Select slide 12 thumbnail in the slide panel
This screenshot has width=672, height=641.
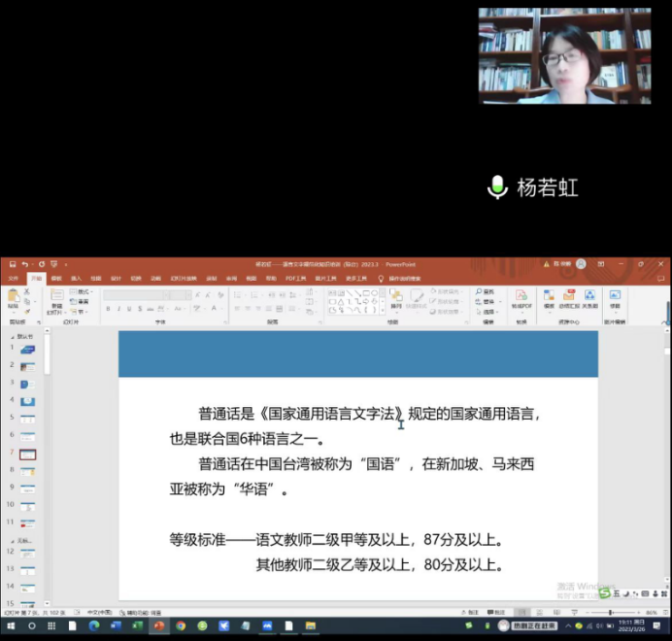[27, 552]
